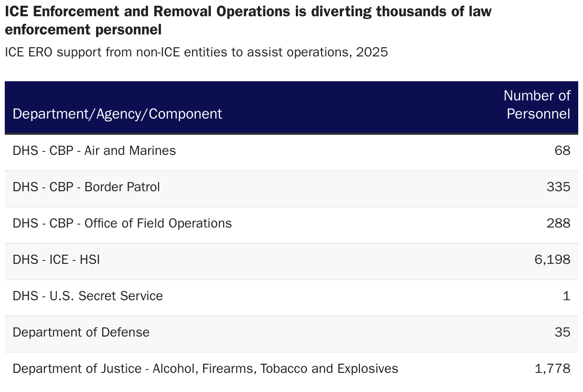The width and height of the screenshot is (583, 392).
Task: Click the Secret Service count of 1
Action: coord(566,296)
